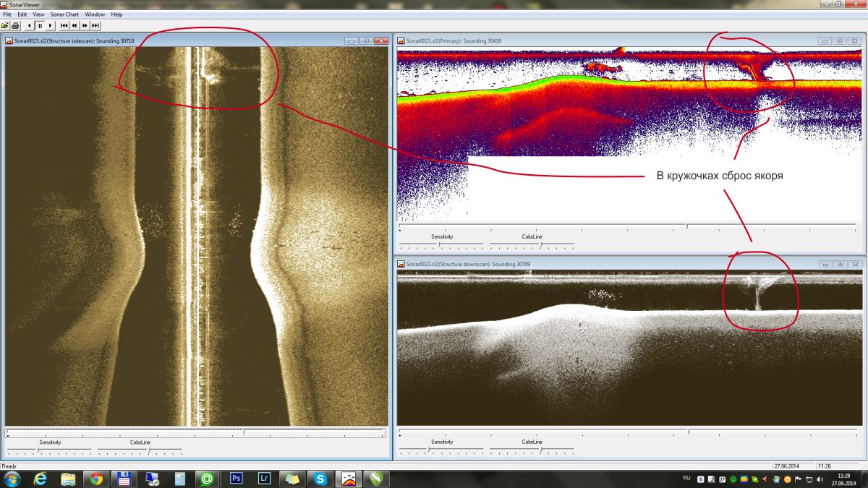Jump to end of sonar log
The height and width of the screenshot is (488, 868).
pos(95,25)
